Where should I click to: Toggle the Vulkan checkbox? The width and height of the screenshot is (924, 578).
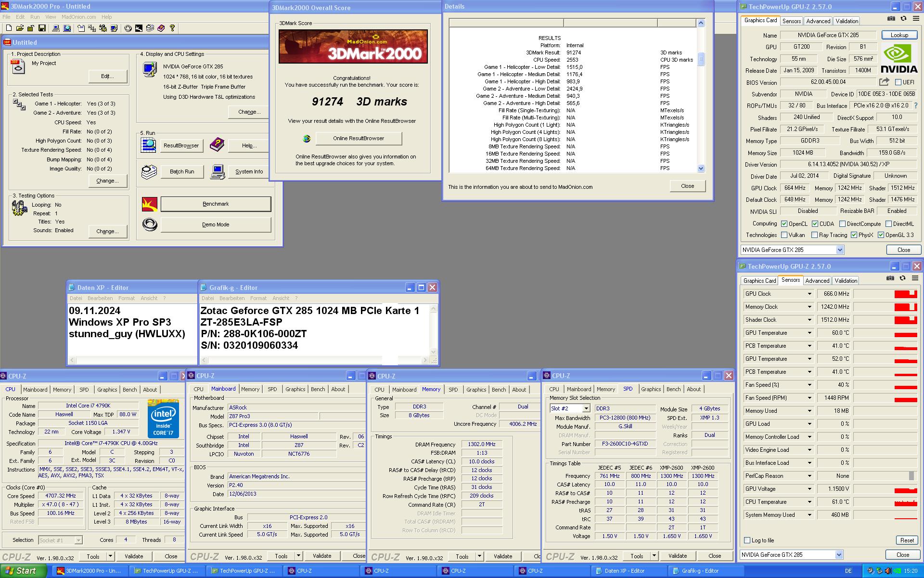[x=784, y=235]
